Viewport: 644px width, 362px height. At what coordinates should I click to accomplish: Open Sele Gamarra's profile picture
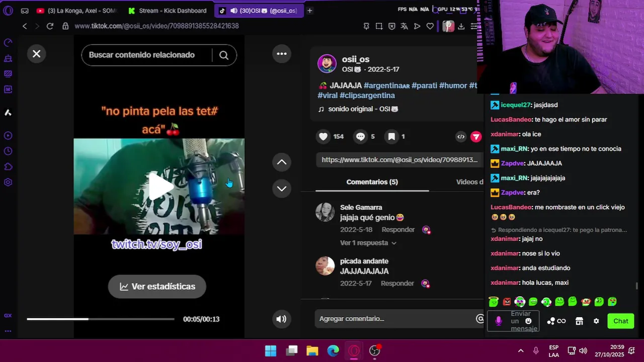click(x=325, y=212)
